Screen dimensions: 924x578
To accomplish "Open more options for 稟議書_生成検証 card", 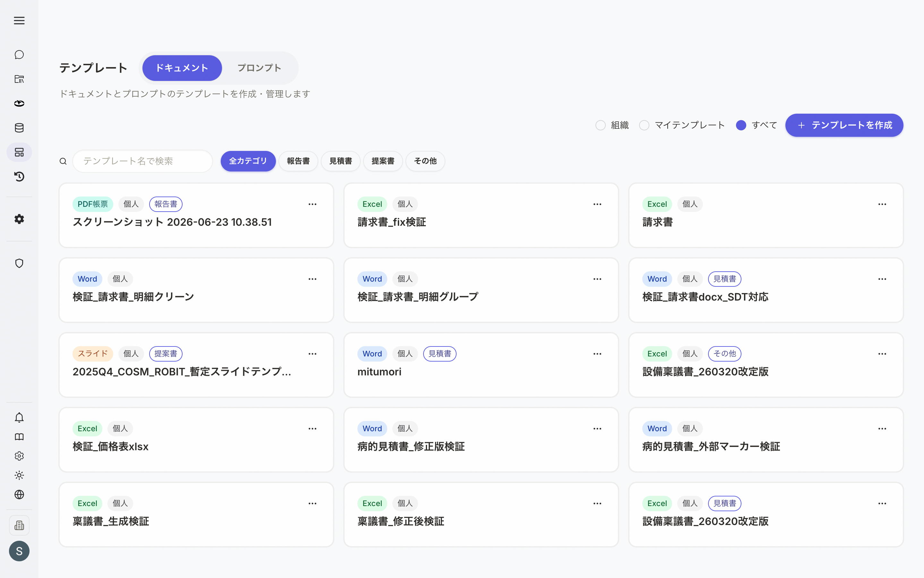I will pos(312,504).
